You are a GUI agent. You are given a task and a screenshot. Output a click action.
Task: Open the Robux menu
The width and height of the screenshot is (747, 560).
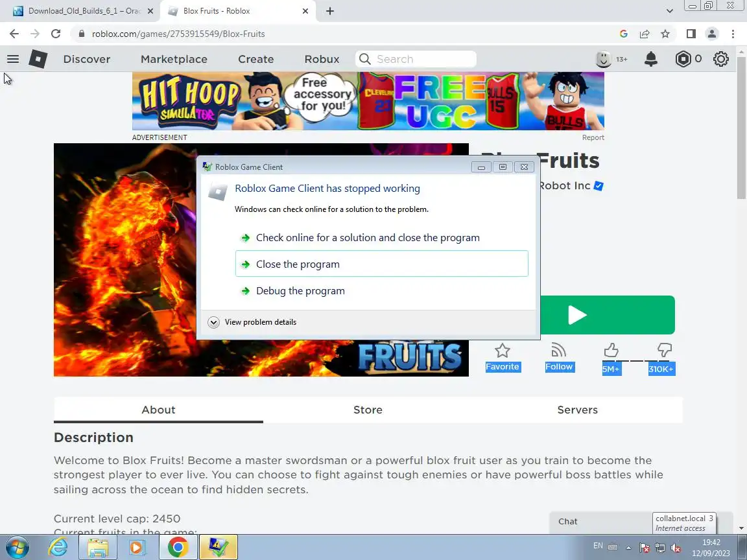(322, 59)
